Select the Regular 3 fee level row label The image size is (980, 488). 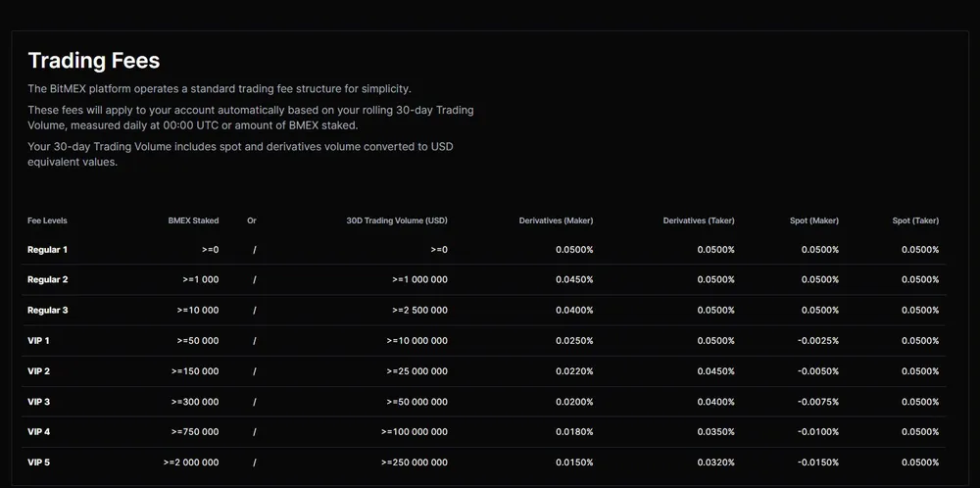[47, 310]
